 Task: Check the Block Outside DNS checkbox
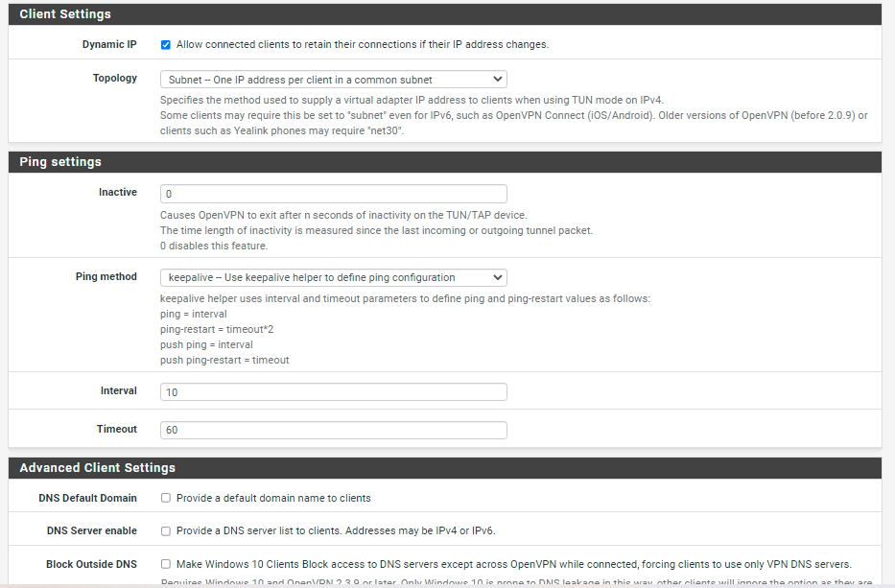pos(166,564)
